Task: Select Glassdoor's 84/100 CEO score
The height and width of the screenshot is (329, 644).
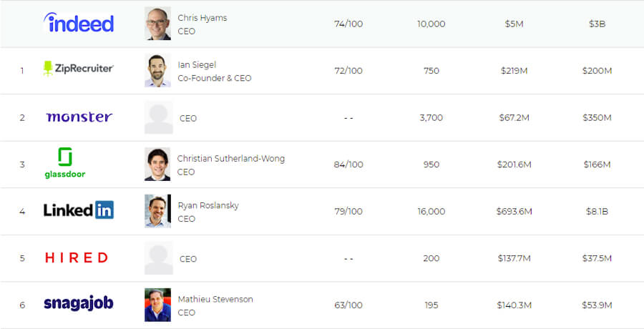Action: pos(348,164)
